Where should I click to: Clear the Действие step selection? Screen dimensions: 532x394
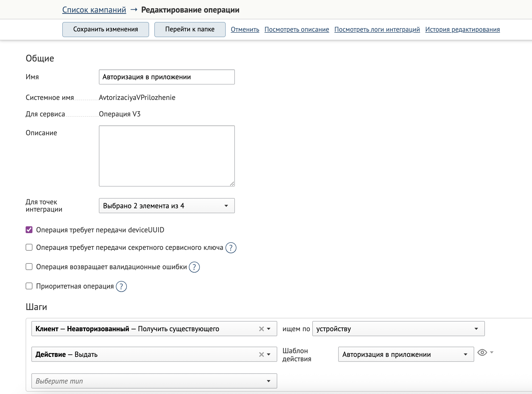(x=261, y=354)
